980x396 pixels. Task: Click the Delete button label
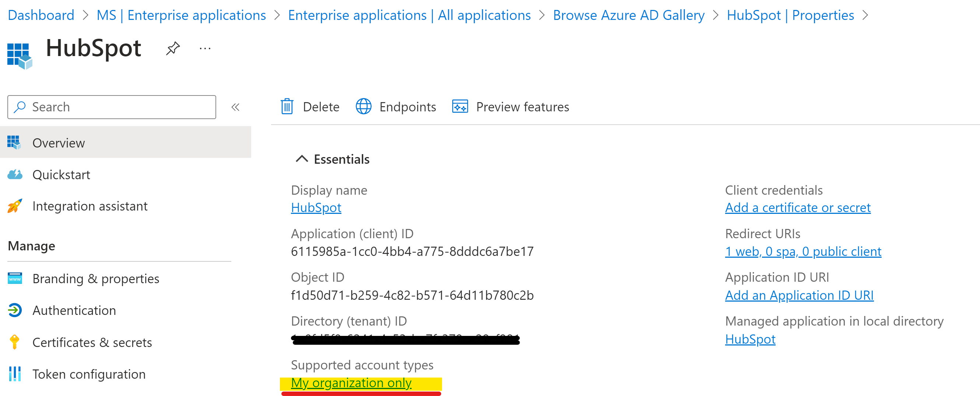pyautogui.click(x=321, y=107)
